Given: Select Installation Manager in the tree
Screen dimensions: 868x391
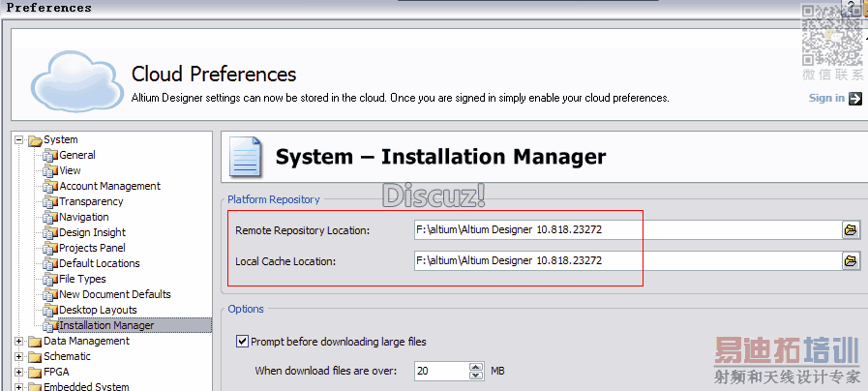Looking at the screenshot, I should [x=106, y=325].
